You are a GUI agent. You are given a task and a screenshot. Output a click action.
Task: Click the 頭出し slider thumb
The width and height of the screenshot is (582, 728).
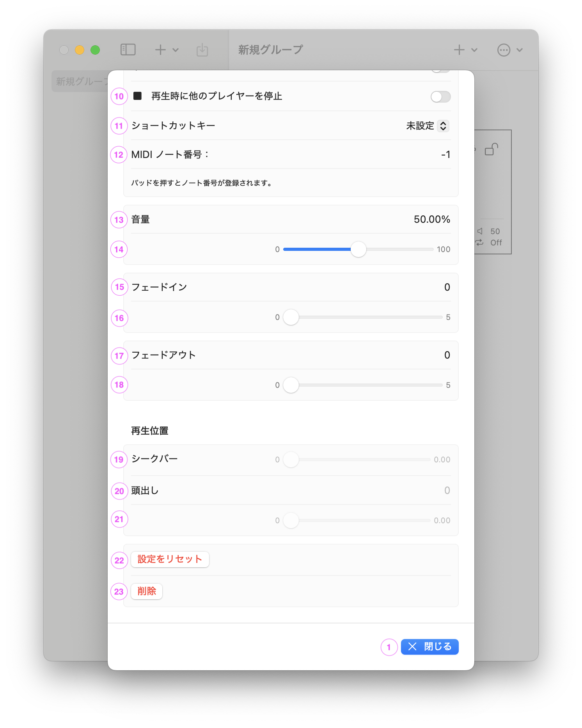click(291, 520)
